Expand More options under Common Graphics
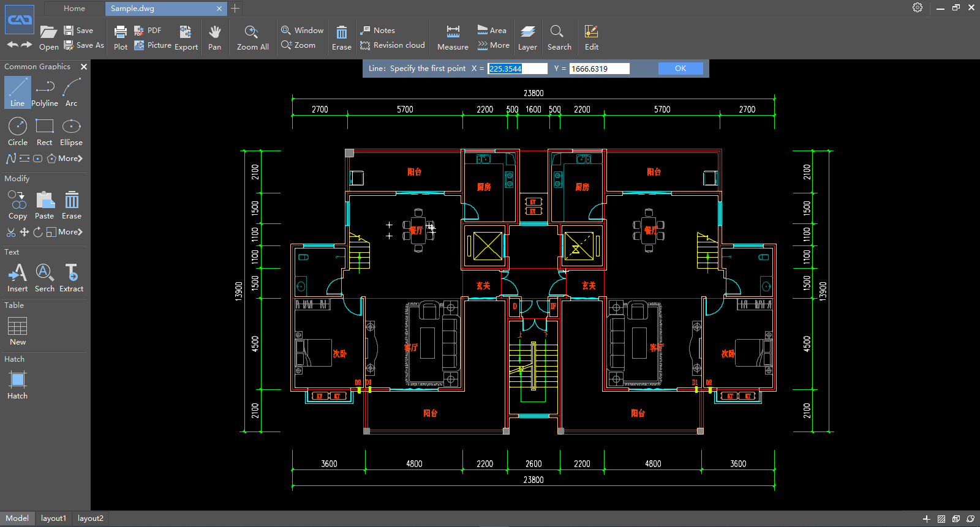The image size is (980, 527). (x=70, y=159)
